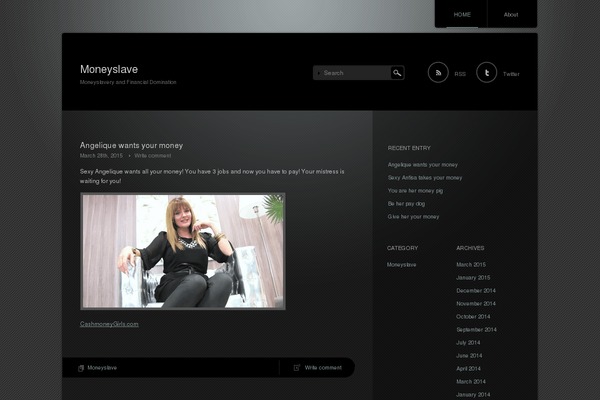Open March 2015 archive

pyautogui.click(x=471, y=264)
